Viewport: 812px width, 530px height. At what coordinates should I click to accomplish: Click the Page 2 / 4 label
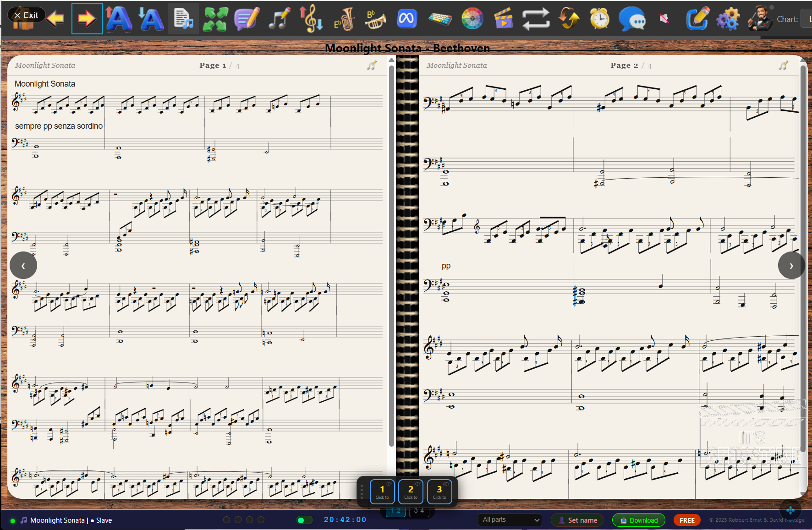(631, 66)
